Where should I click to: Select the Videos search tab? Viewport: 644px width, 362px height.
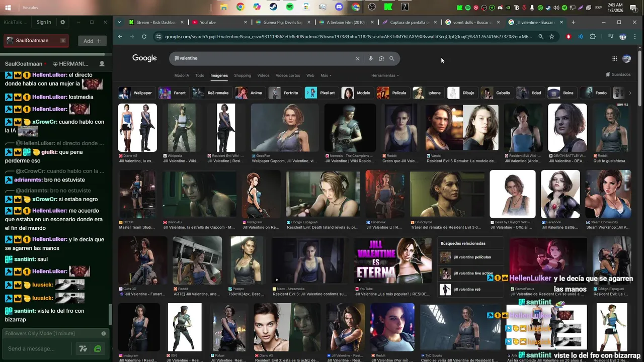(x=263, y=75)
